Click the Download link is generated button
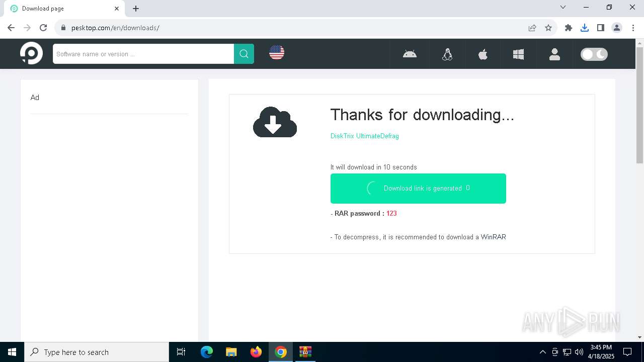 point(418,189)
